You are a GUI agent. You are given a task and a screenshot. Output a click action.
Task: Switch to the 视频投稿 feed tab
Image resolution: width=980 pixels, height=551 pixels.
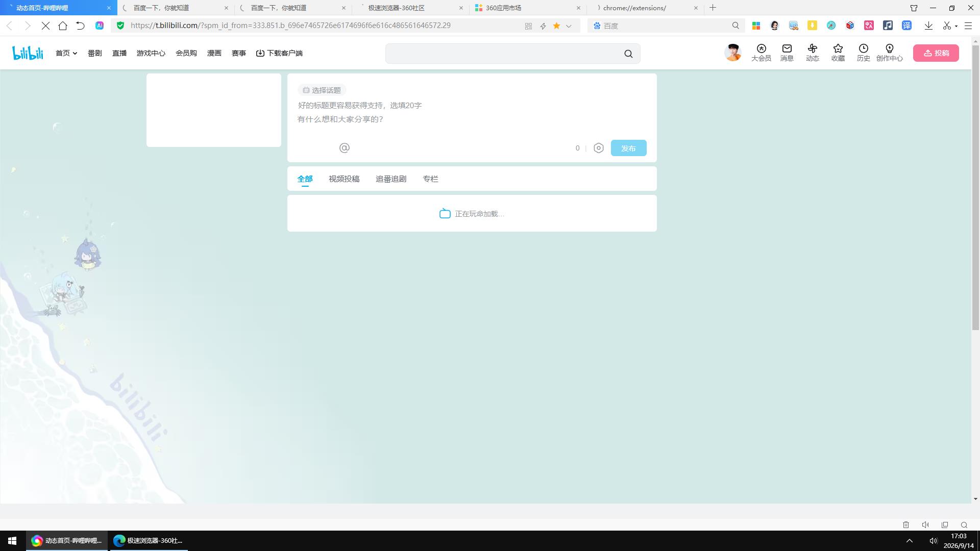coord(344,179)
